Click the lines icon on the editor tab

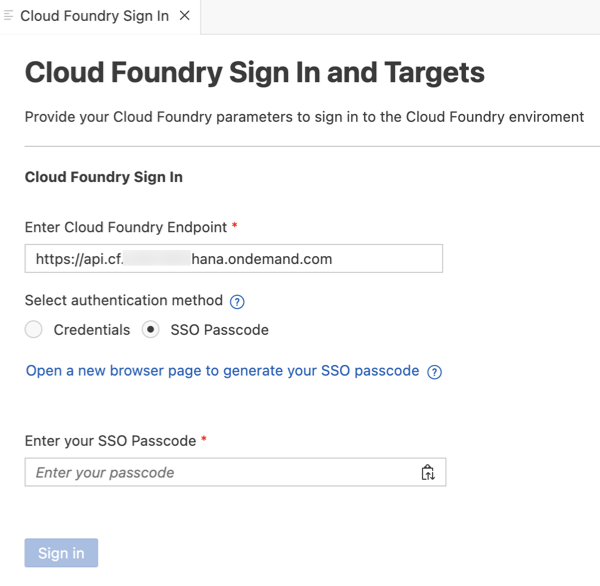pyautogui.click(x=8, y=16)
